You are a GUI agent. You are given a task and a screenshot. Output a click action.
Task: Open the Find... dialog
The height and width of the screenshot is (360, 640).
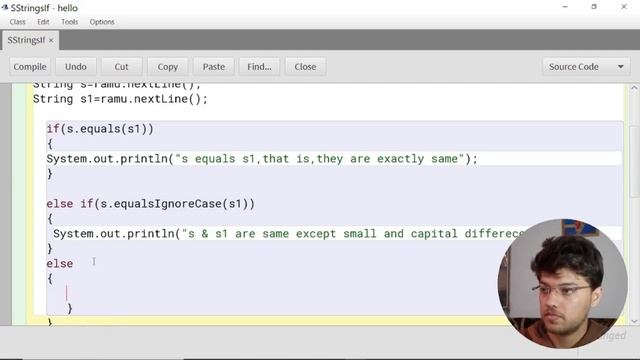pos(259,67)
